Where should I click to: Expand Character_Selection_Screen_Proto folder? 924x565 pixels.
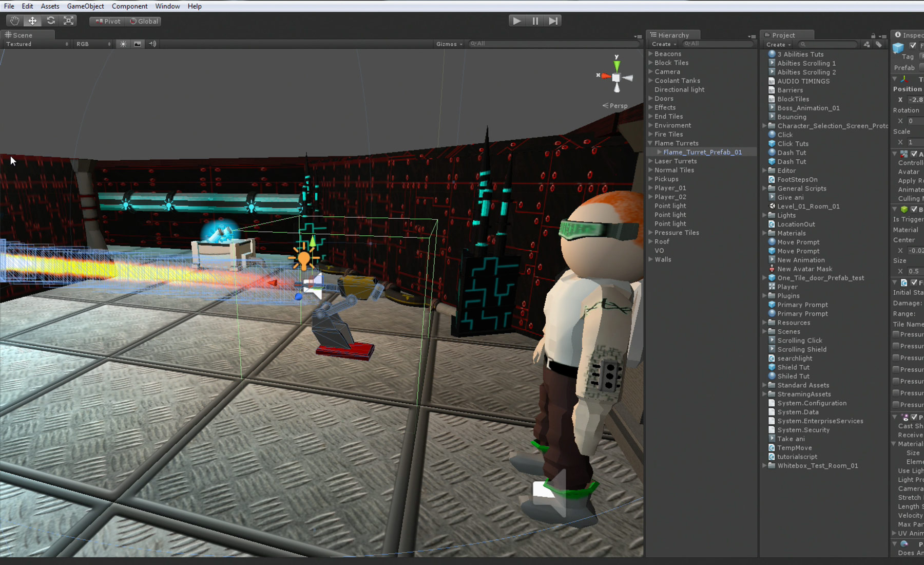764,126
